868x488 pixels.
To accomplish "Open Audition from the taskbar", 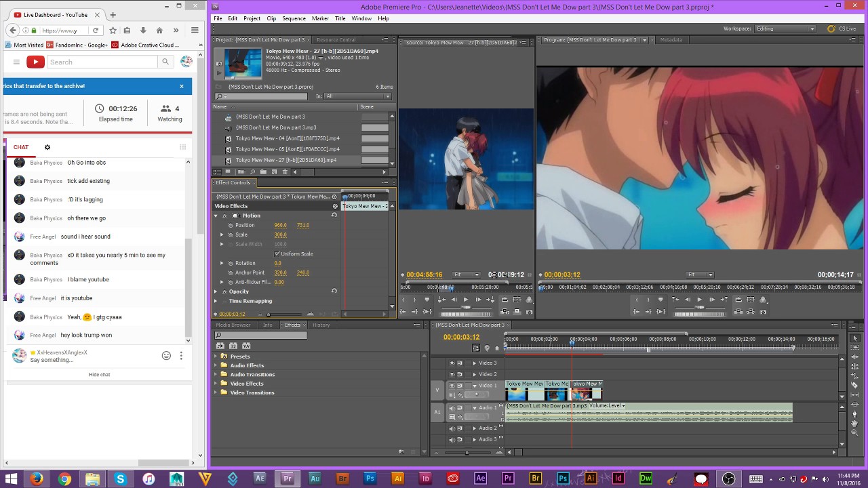I will (x=315, y=479).
